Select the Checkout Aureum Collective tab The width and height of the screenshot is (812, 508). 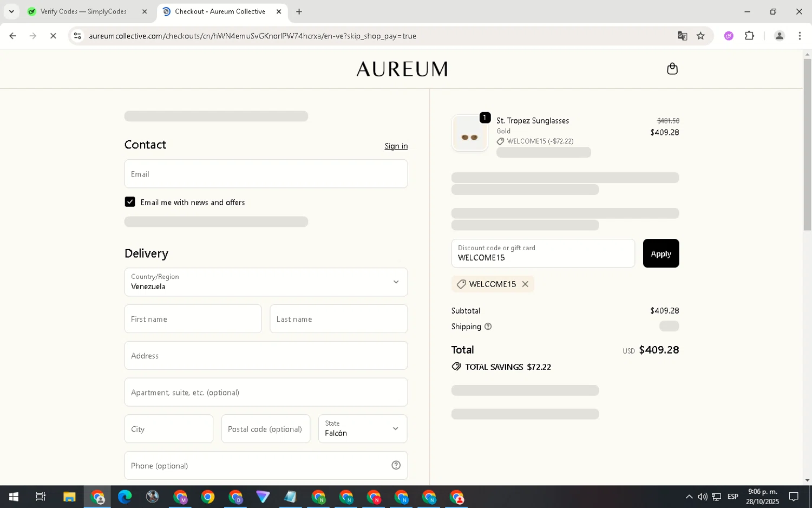pos(222,11)
